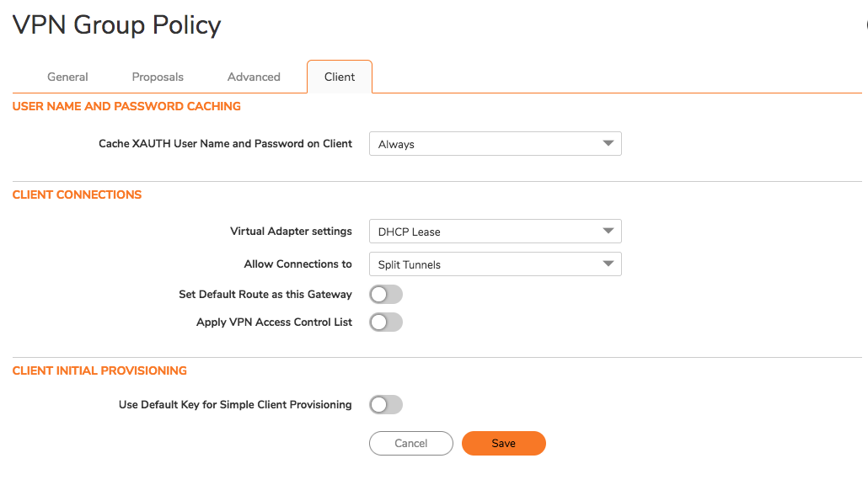The image size is (868, 501).
Task: Turn on Use Default Key for Simple Client Provisioning
Action: coord(385,404)
